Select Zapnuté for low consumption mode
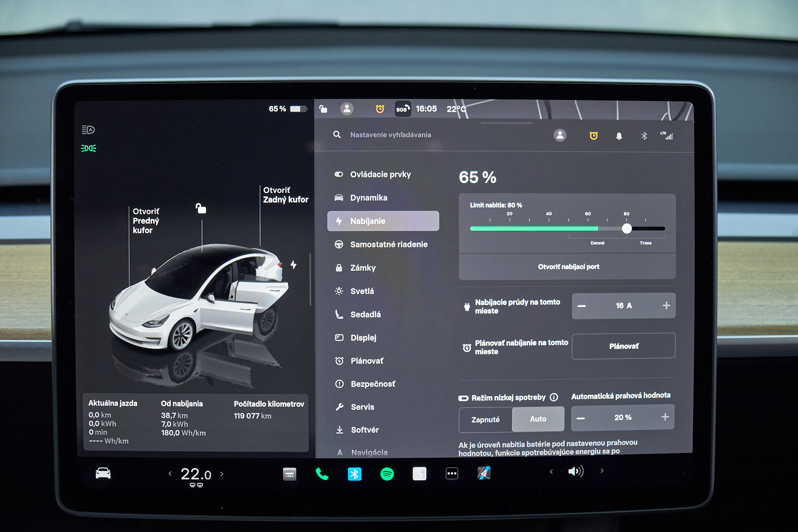This screenshot has height=532, width=798. click(486, 420)
